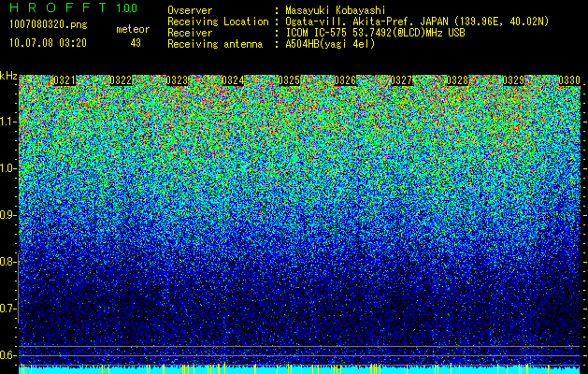Click the ICOM IC-575 receiver text
588x374 pixels.
pos(375,33)
